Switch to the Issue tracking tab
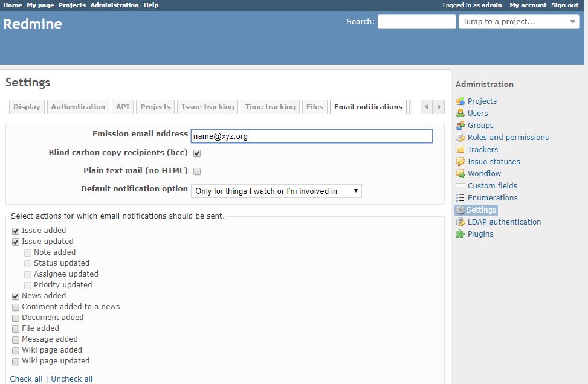The width and height of the screenshot is (588, 384). pyautogui.click(x=207, y=106)
